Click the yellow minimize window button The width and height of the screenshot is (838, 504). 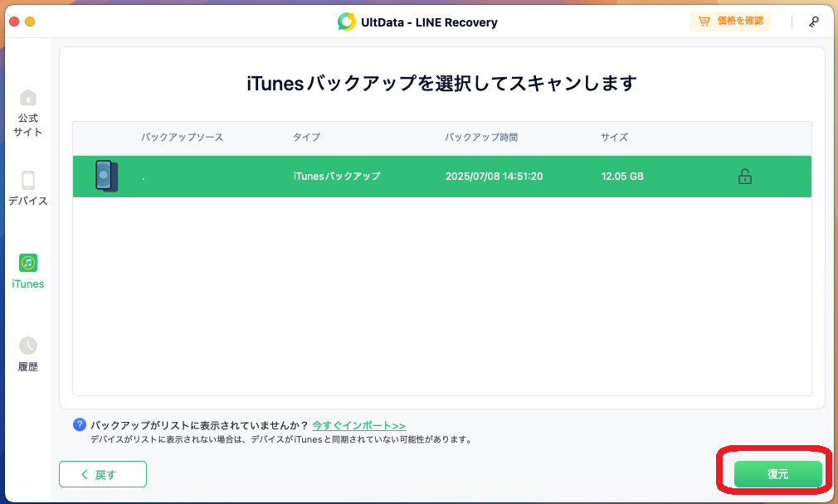tap(30, 22)
